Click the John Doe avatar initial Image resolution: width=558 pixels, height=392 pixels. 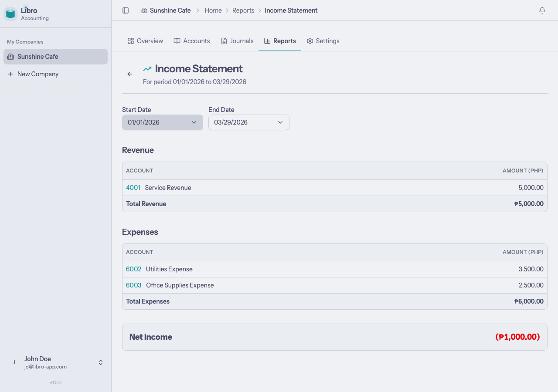[x=14, y=362]
